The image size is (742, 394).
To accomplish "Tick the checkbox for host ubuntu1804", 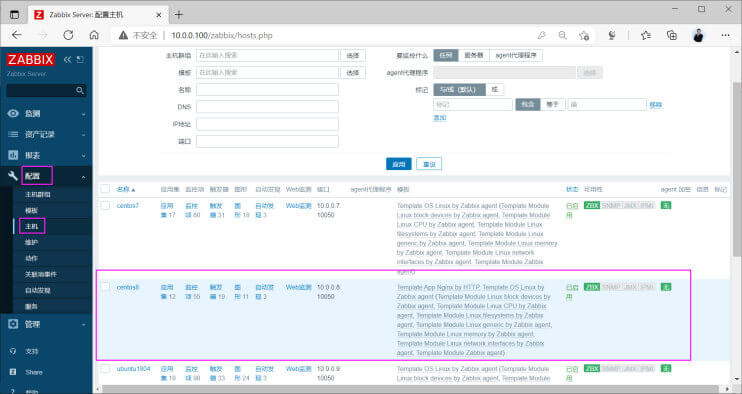I will [x=106, y=368].
